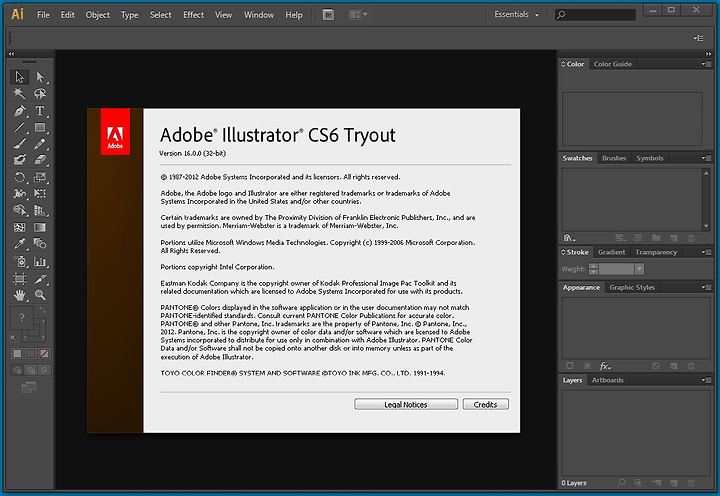Viewport: 720px width, 496px height.
Task: Open the File menu
Action: 43,15
